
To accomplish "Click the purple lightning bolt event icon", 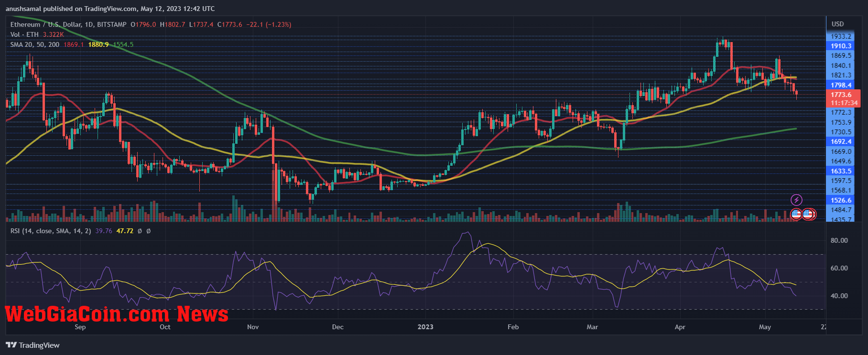I will pyautogui.click(x=796, y=200).
